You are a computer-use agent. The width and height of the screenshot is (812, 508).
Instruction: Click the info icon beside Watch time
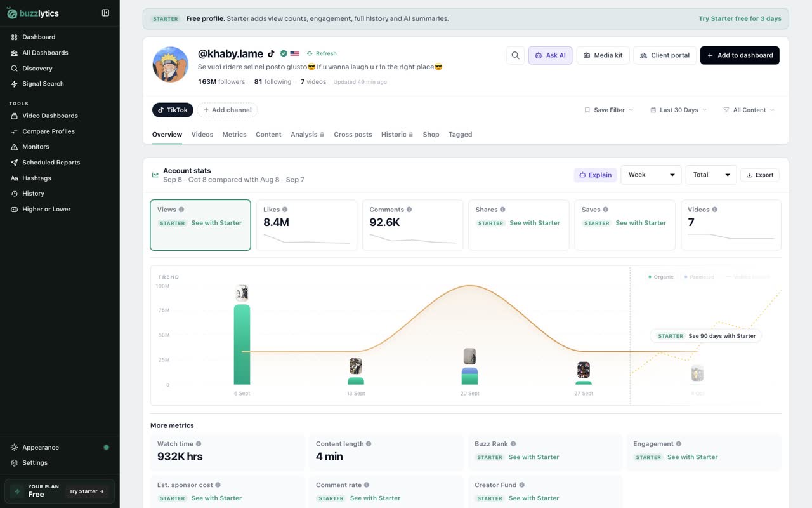199,444
